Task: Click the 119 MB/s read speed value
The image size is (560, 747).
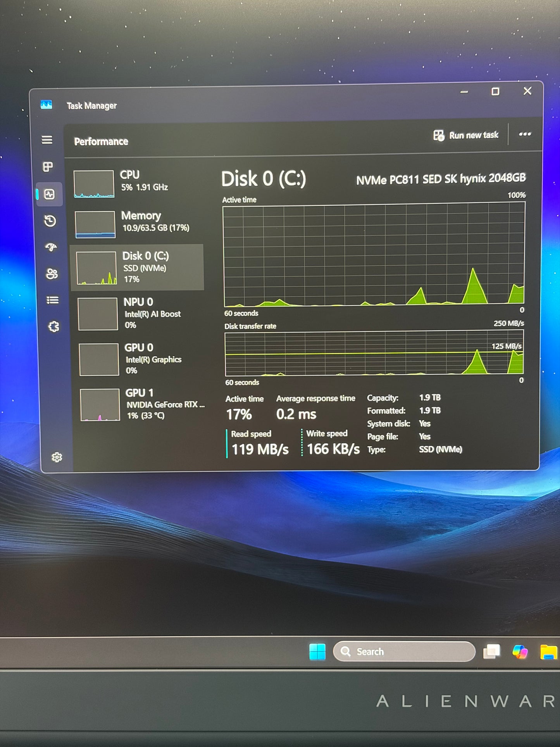Action: 260,450
